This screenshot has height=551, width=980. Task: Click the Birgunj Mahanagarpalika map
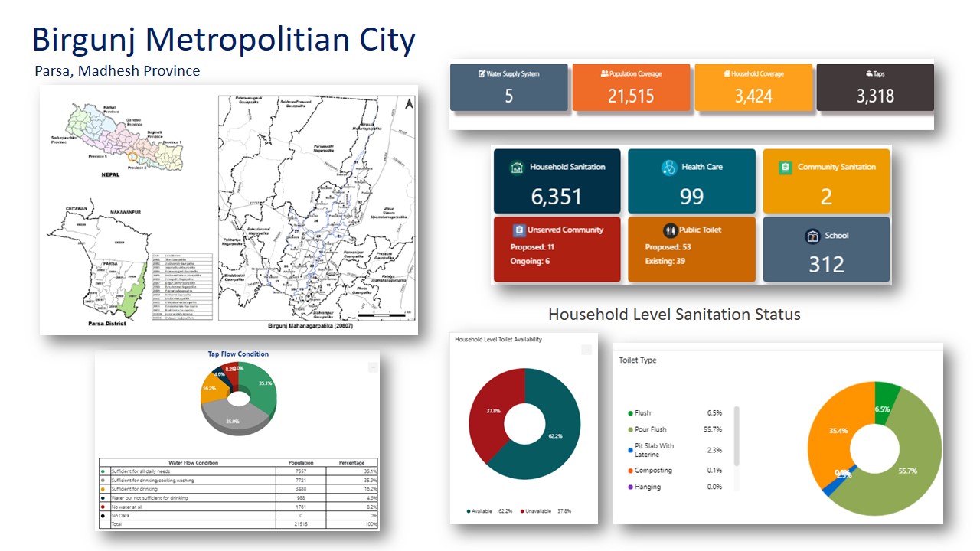click(318, 207)
